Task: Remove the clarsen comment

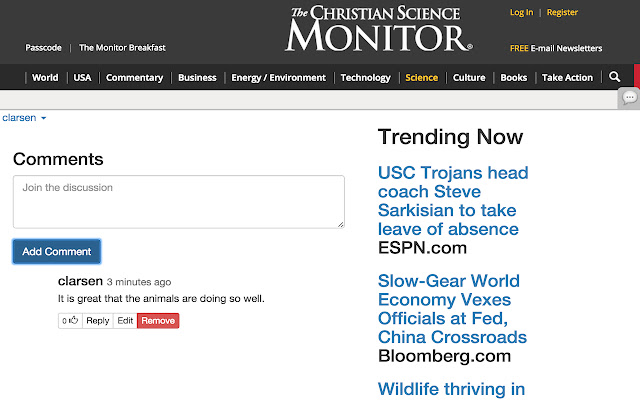Action: click(x=158, y=321)
